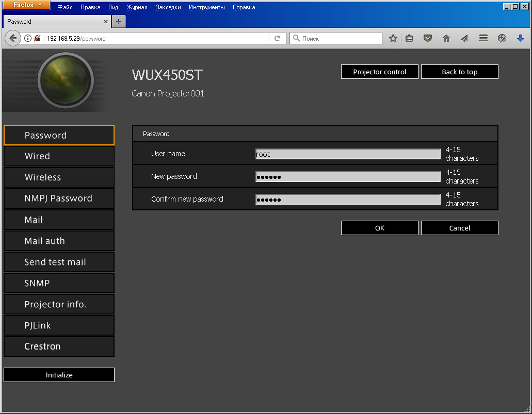This screenshot has height=414, width=532.
Task: Click Projector control button
Action: (379, 72)
